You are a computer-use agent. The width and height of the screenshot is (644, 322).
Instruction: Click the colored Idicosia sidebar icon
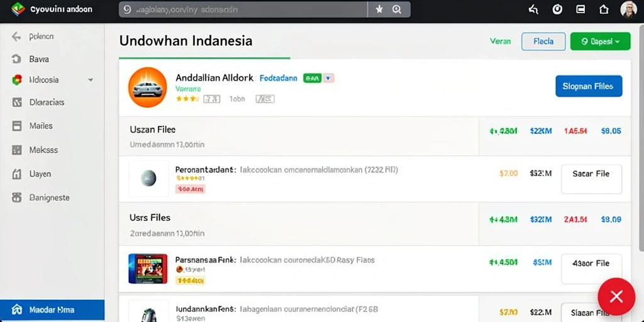17,80
